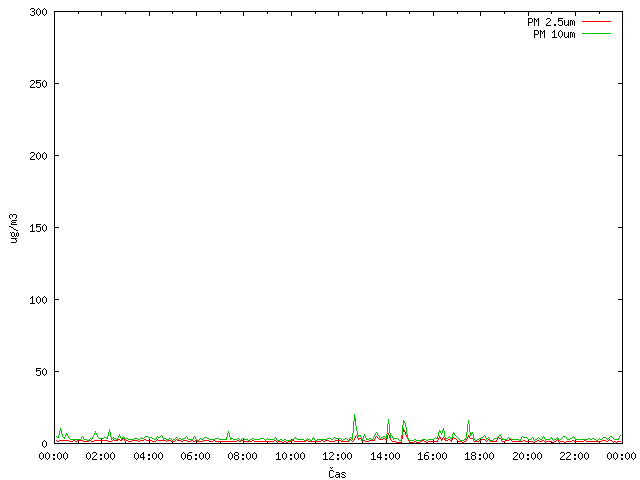This screenshot has height=480, width=640.
Task: Click the 150 y-axis value
Action: 38,228
